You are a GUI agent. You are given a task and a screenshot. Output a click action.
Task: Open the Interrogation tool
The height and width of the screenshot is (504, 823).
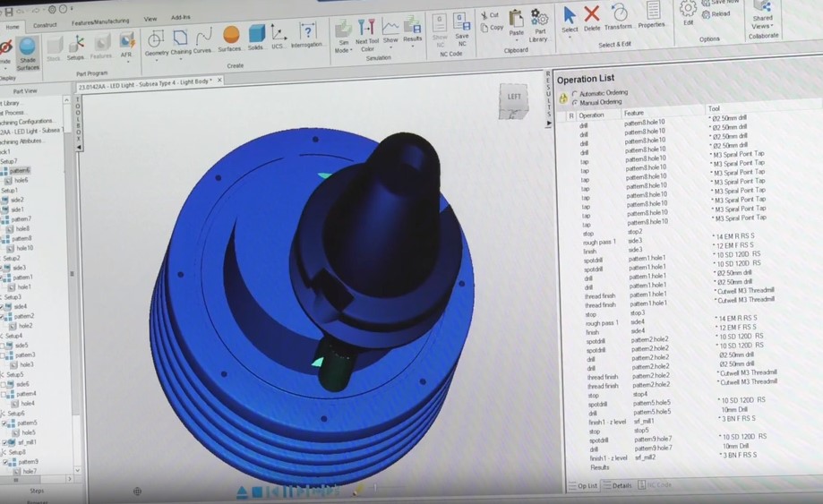pos(306,36)
